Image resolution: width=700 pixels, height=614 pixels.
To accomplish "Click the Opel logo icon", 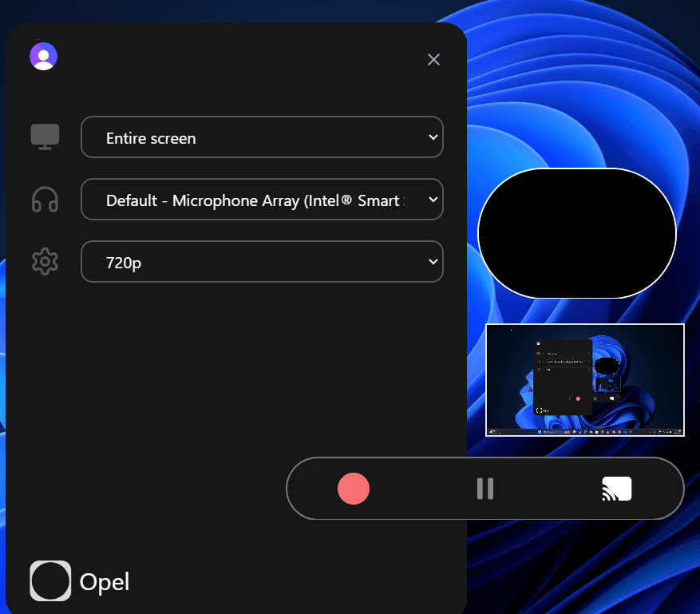I will coord(50,580).
